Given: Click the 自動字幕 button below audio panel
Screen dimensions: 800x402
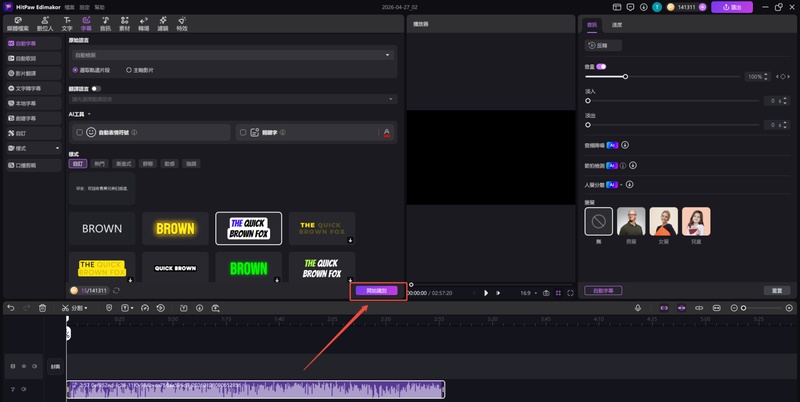Looking at the screenshot, I should 603,290.
